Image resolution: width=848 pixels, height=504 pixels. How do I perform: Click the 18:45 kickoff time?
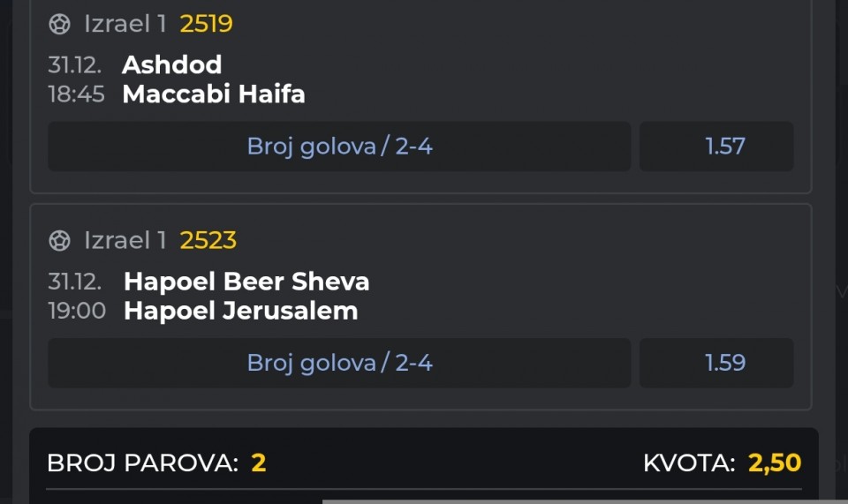pos(76,94)
